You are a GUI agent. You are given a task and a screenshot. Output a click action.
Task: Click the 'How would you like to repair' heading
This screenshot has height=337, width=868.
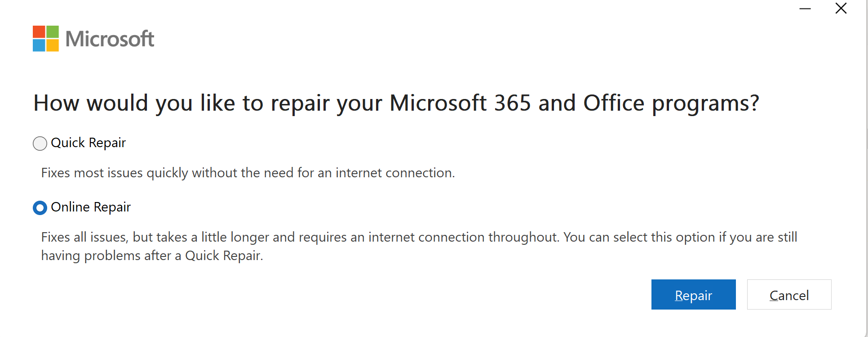click(396, 103)
